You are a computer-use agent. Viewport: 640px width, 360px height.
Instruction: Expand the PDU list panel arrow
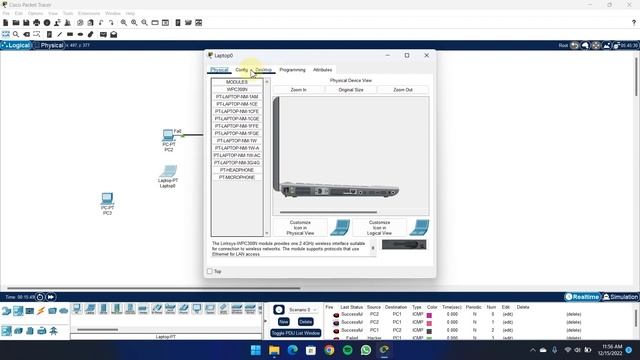coord(265,321)
